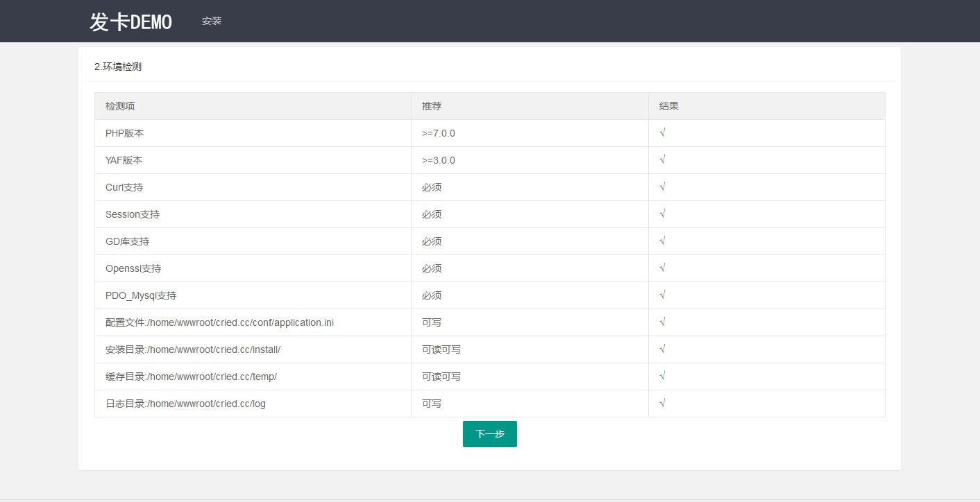The width and height of the screenshot is (980, 502).
Task: Click the check mark for PDO_Mysql支持
Action: click(663, 295)
